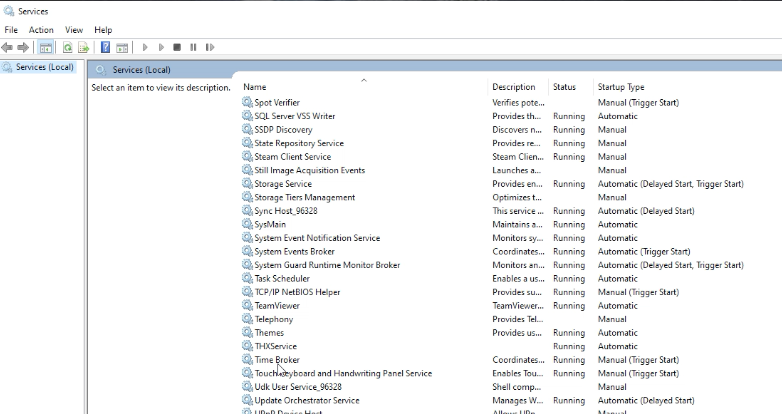782x414 pixels.
Task: Click gear icon beside SSDP Discovery
Action: click(x=247, y=129)
